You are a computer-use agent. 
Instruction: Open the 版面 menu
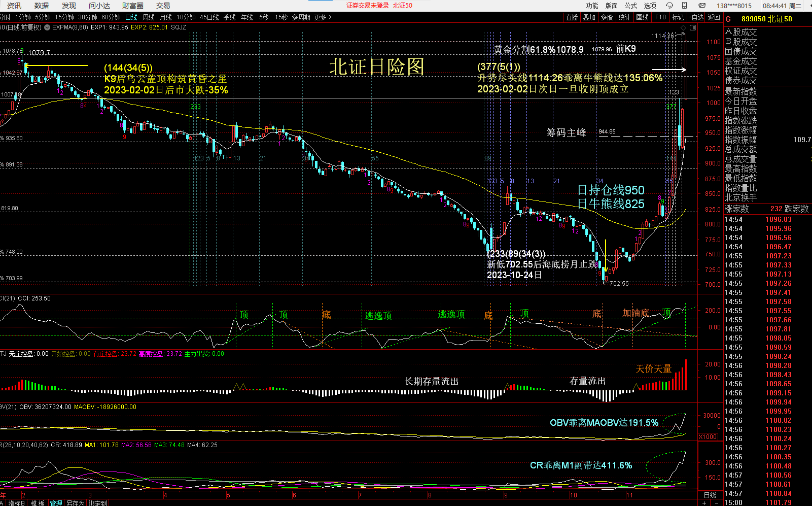point(612,6)
